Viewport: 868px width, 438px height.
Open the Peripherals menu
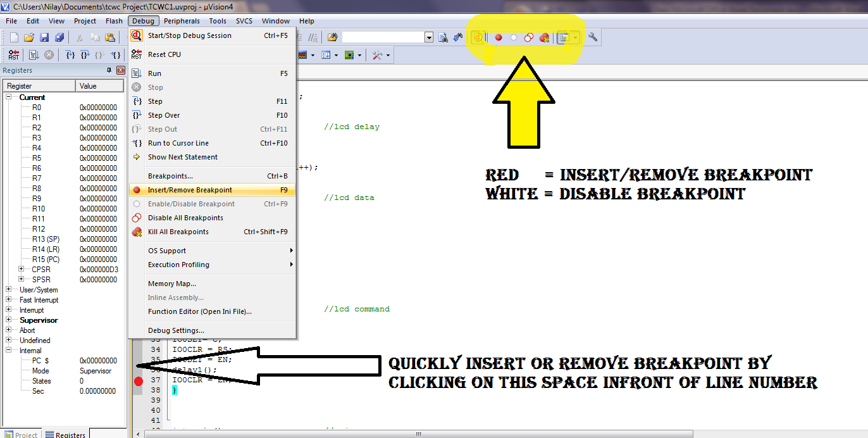click(182, 21)
